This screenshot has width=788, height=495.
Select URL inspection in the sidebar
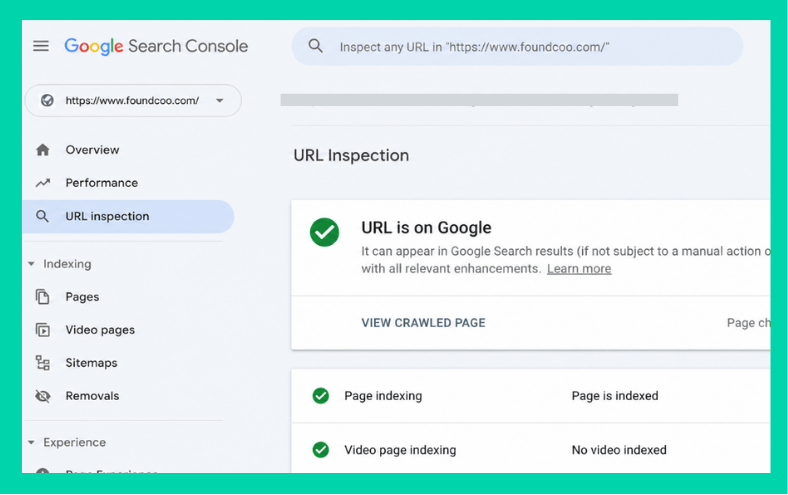point(129,217)
